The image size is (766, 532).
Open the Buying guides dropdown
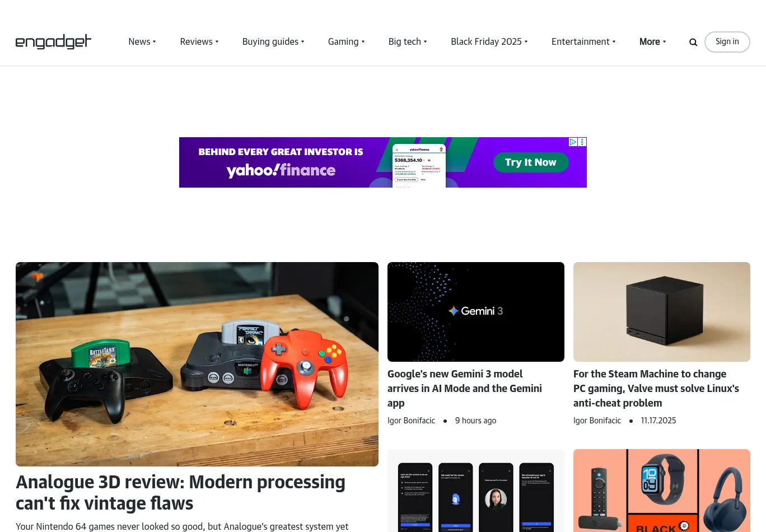pyautogui.click(x=273, y=41)
